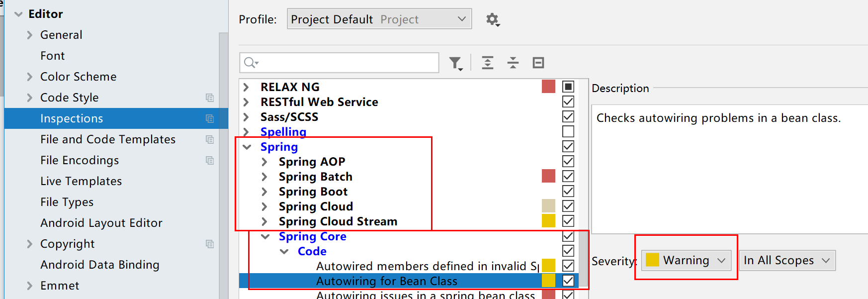
Task: Expand the Spring Batch node
Action: click(264, 177)
